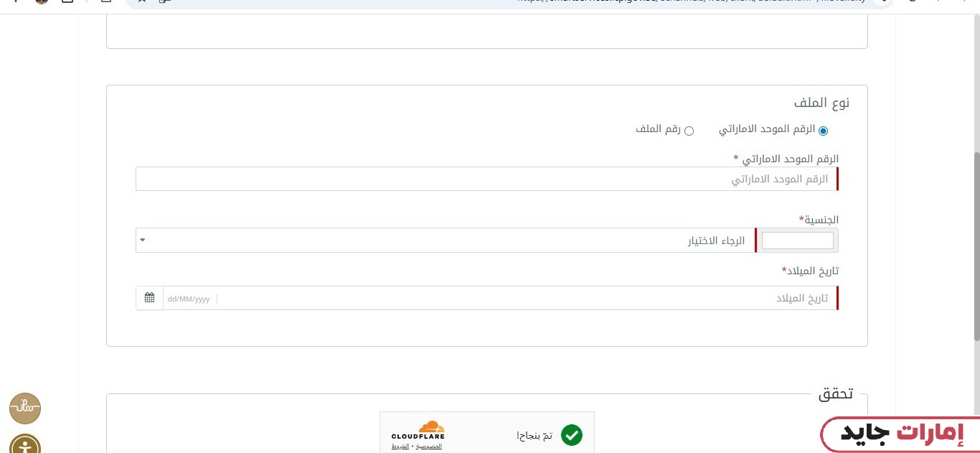Image resolution: width=980 pixels, height=453 pixels.
Task: Open the Cloudflare الخصوصية privacy link
Action: [x=430, y=447]
